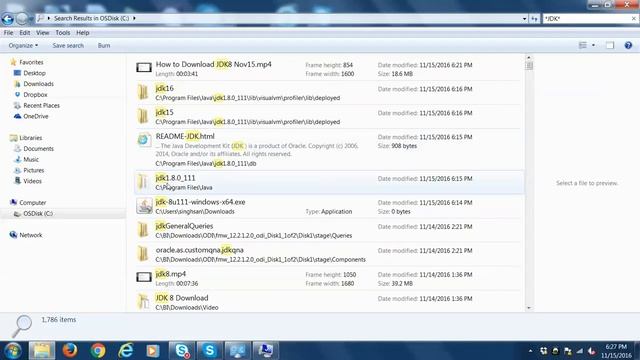Image resolution: width=640 pixels, height=360 pixels.
Task: Select Network in the navigation pane
Action: pos(26,235)
